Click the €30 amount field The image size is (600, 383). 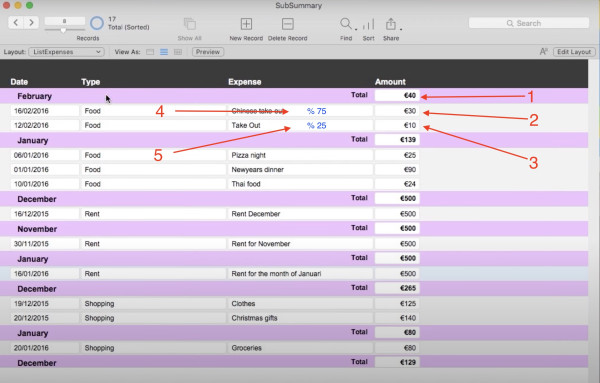[397, 111]
